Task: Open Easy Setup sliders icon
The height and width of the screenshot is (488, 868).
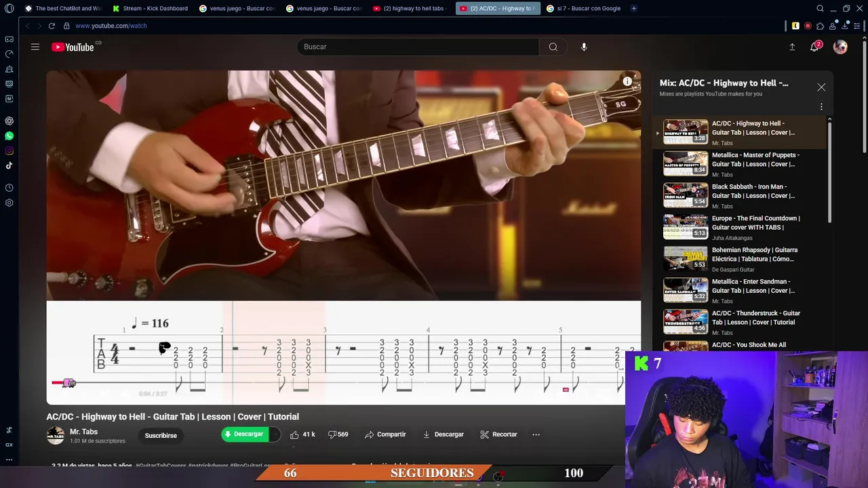Action: pos(857,26)
